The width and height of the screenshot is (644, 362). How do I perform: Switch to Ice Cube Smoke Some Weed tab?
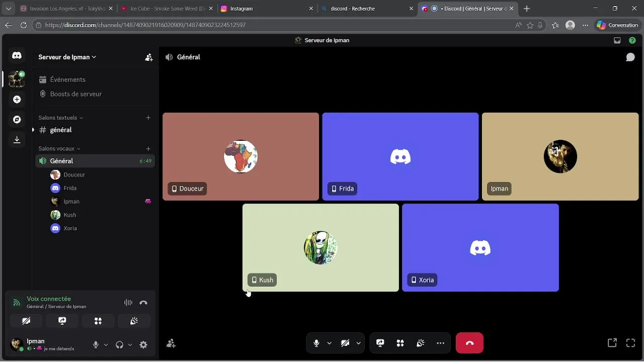(x=167, y=9)
